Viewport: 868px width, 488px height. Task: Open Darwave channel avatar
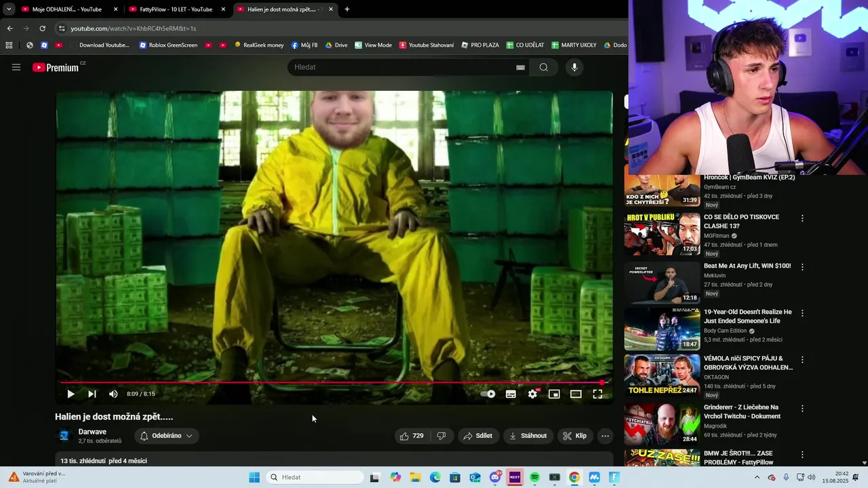[x=64, y=436]
